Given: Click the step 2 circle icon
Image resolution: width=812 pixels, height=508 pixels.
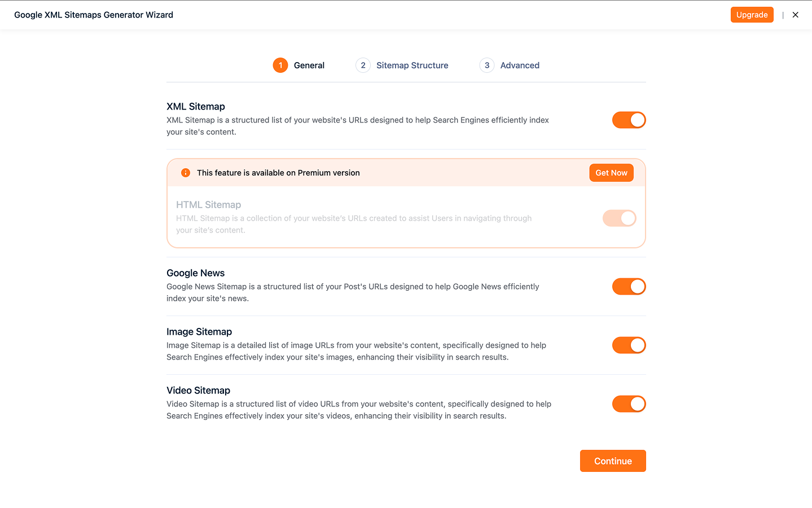Looking at the screenshot, I should click(x=363, y=65).
